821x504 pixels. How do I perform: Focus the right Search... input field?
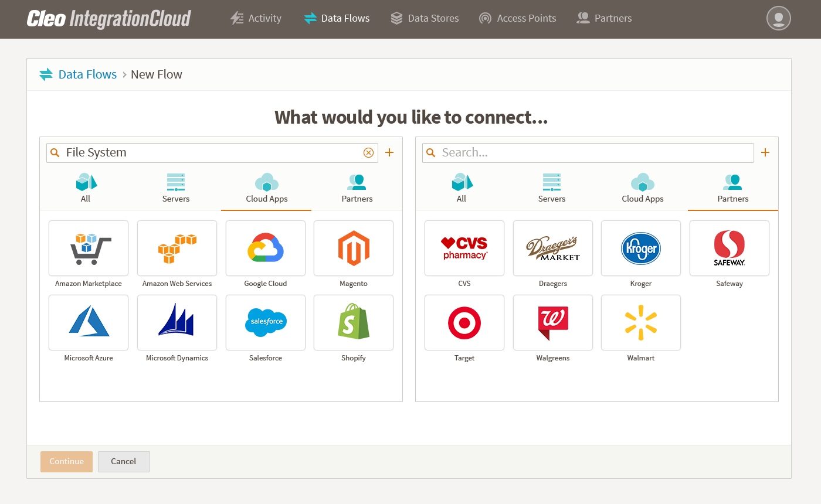click(x=588, y=152)
